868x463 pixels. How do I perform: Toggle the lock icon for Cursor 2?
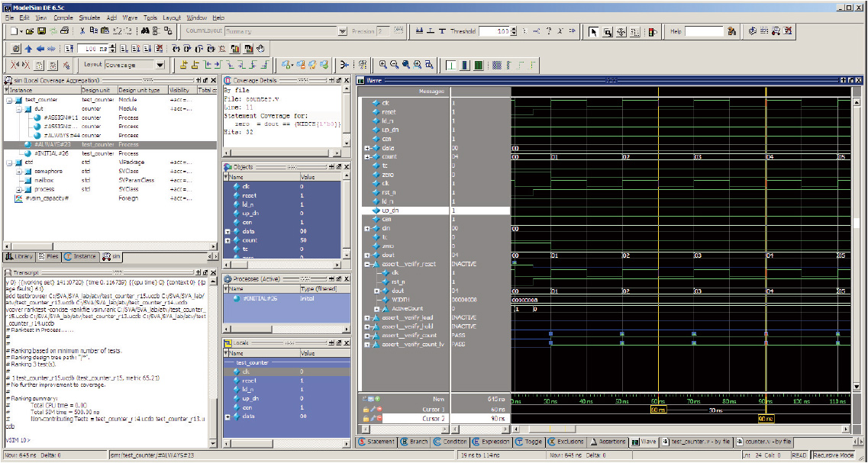(366, 419)
